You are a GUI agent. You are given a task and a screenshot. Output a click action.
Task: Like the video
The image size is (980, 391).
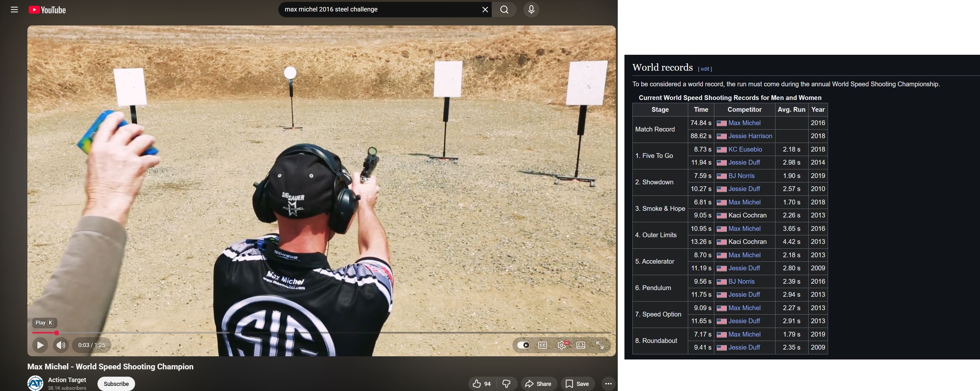click(481, 384)
